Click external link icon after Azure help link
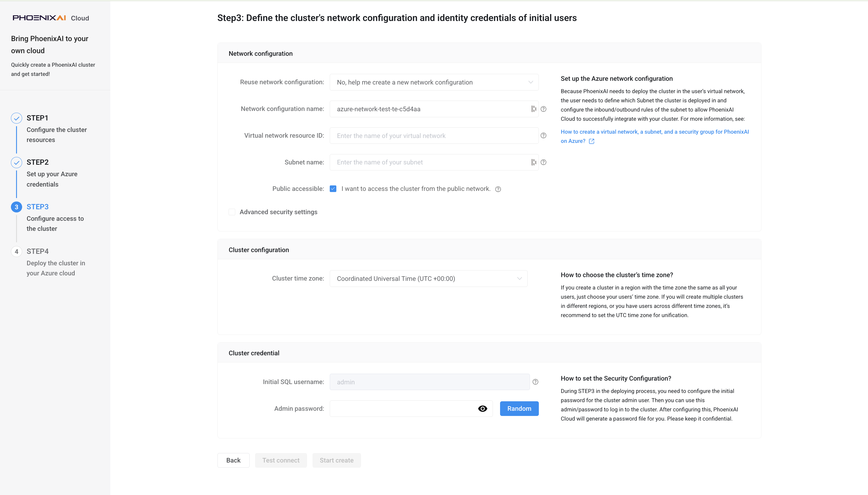868x495 pixels. coord(592,141)
